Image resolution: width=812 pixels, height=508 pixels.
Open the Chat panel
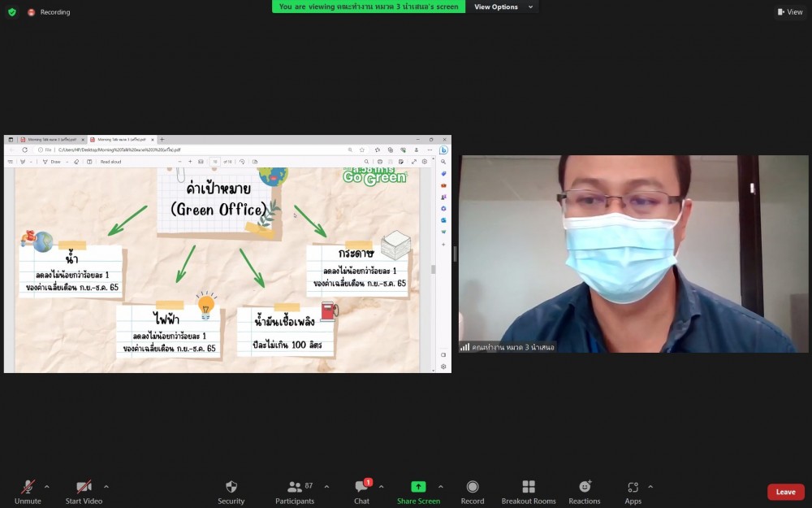click(362, 492)
